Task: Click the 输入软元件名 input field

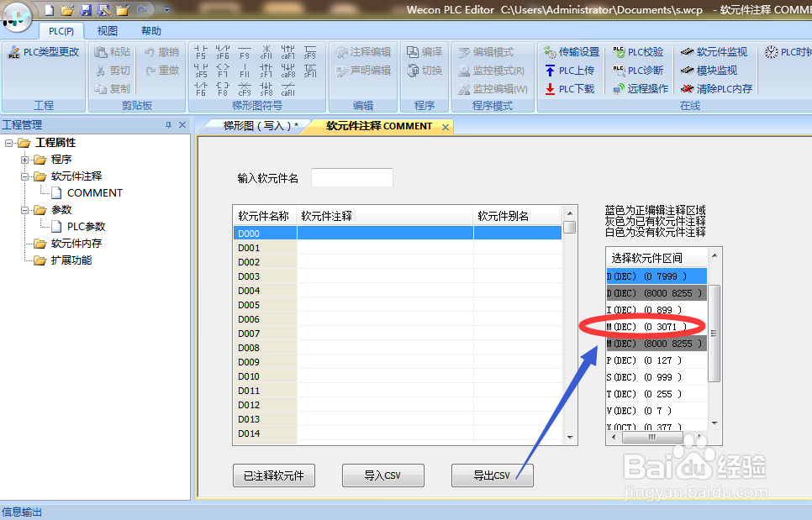Action: 351,178
